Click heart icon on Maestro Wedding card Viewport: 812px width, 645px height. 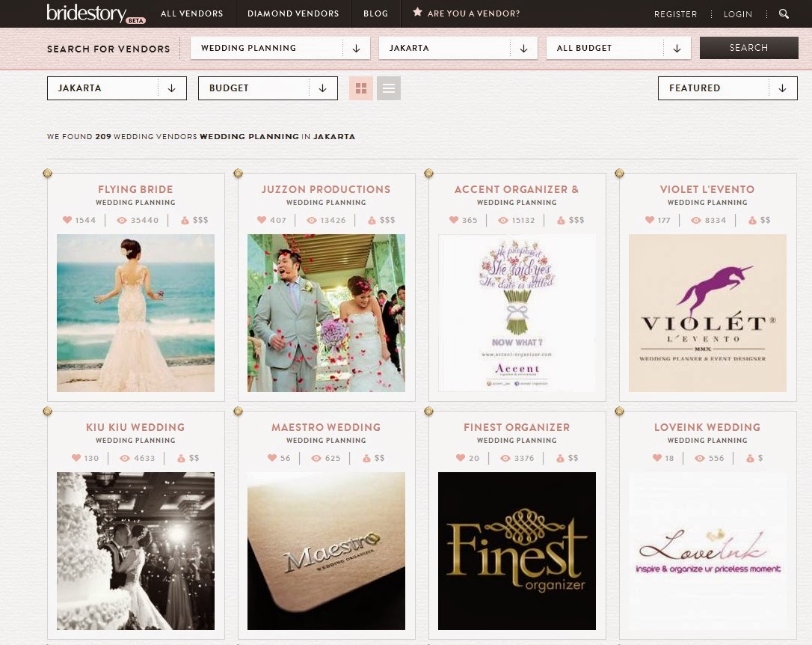[x=272, y=457]
